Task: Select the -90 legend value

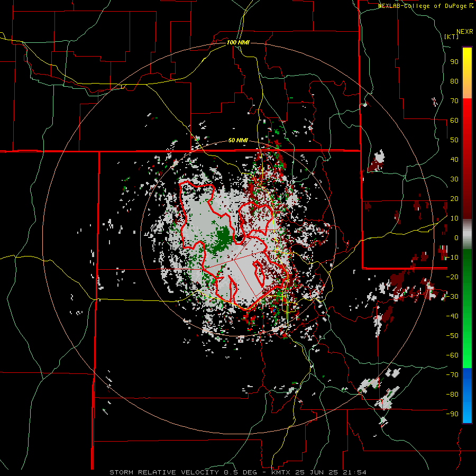Action: click(x=452, y=414)
